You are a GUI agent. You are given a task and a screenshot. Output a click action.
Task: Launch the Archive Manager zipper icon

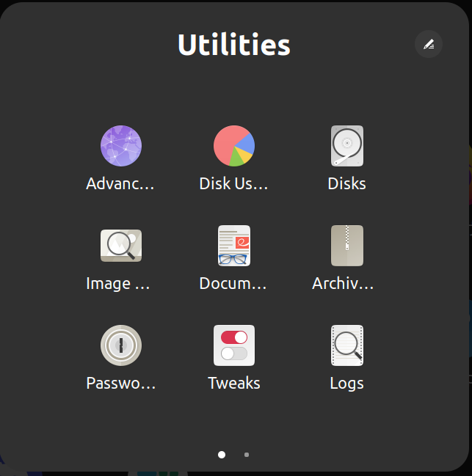pyautogui.click(x=347, y=246)
